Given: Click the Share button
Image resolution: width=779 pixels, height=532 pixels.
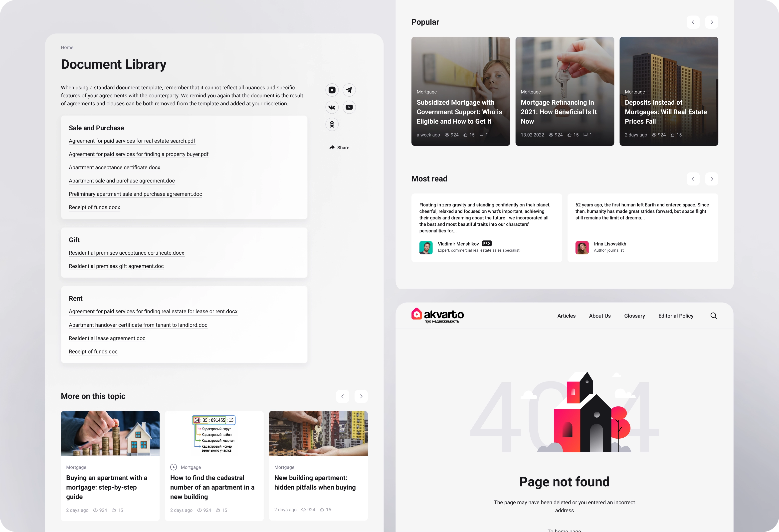Looking at the screenshot, I should coord(339,148).
